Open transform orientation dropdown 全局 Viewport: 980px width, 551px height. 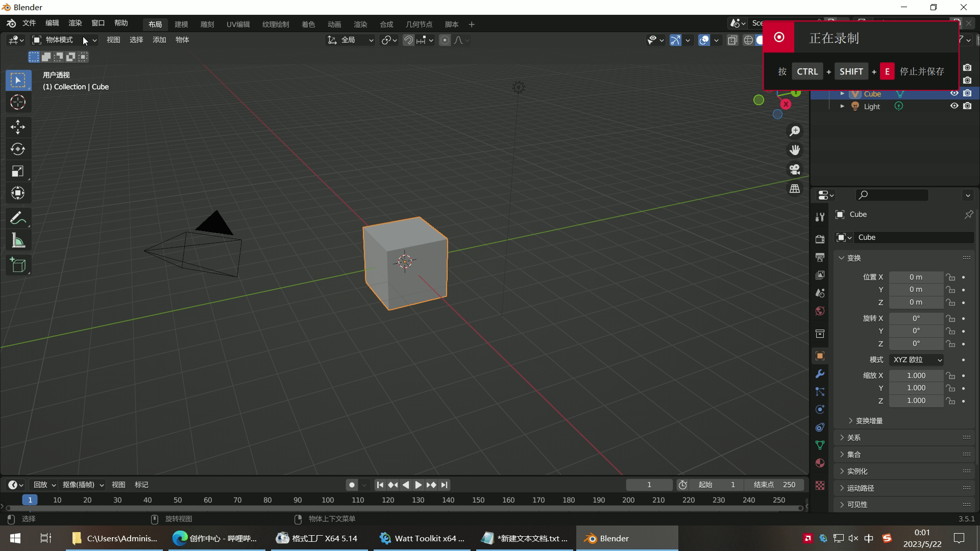pos(351,40)
